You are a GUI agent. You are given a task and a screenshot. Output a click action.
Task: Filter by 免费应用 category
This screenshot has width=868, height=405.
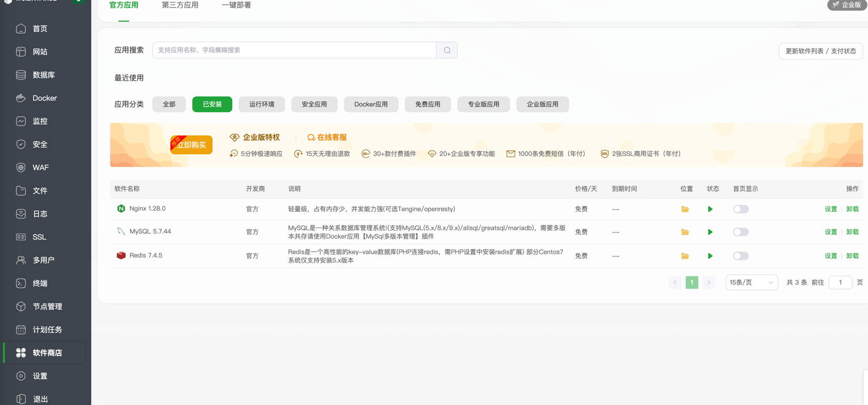428,104
